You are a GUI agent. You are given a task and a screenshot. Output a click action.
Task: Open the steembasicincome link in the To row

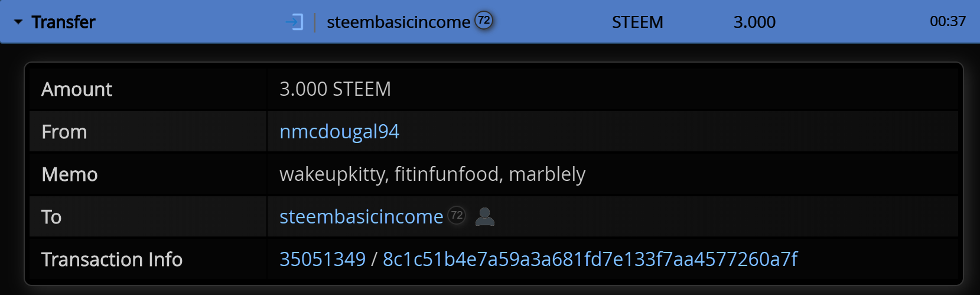[361, 217]
